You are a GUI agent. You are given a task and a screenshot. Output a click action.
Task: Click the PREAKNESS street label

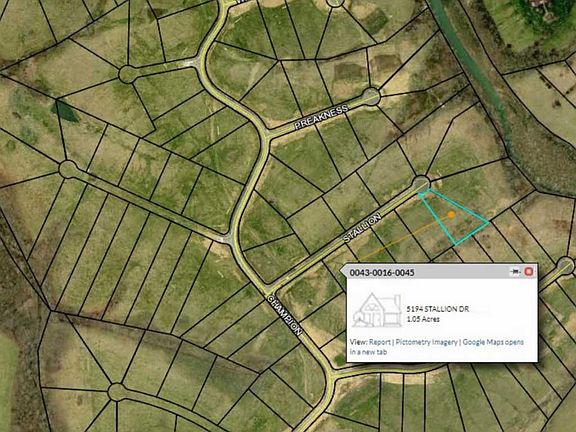321,116
